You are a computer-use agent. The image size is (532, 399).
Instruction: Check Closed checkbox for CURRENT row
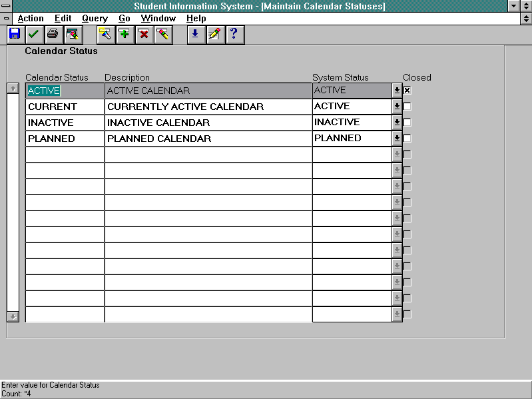pyautogui.click(x=407, y=107)
